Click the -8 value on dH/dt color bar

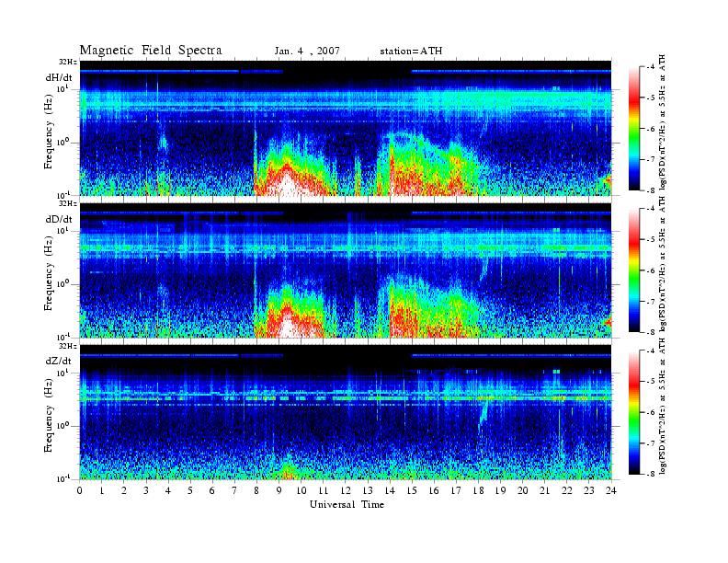coord(652,190)
